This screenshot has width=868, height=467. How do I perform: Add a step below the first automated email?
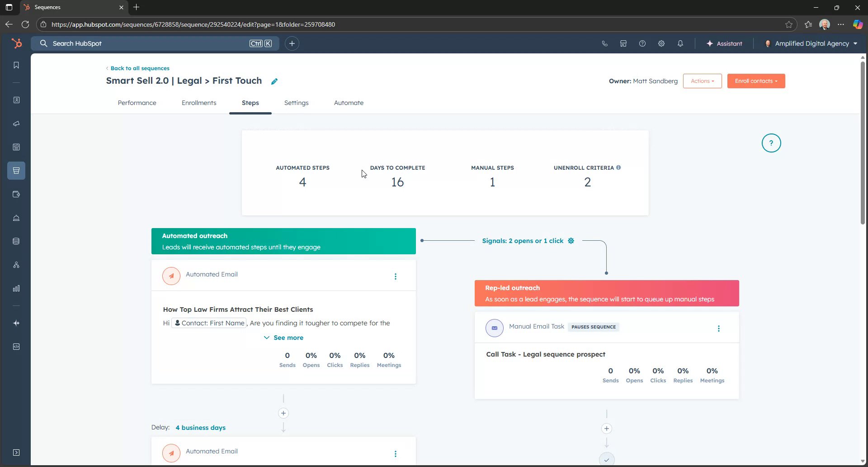[x=283, y=413]
